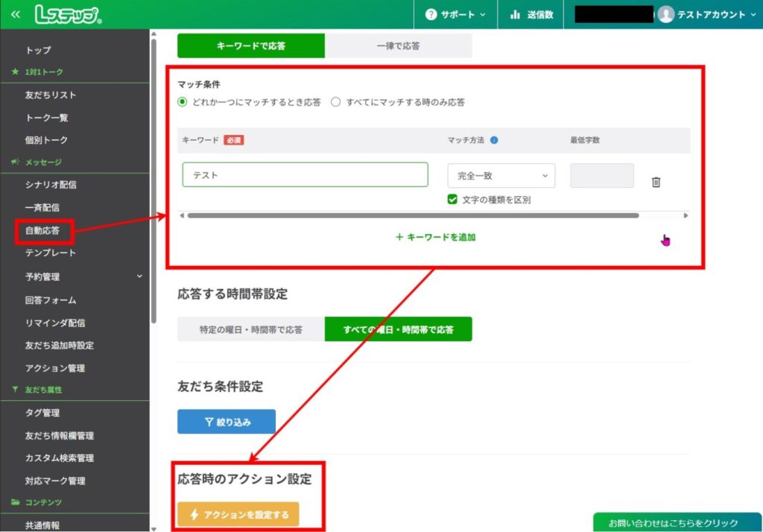
Task: Expand 予約管理 submenu in sidebar
Action: [x=139, y=276]
